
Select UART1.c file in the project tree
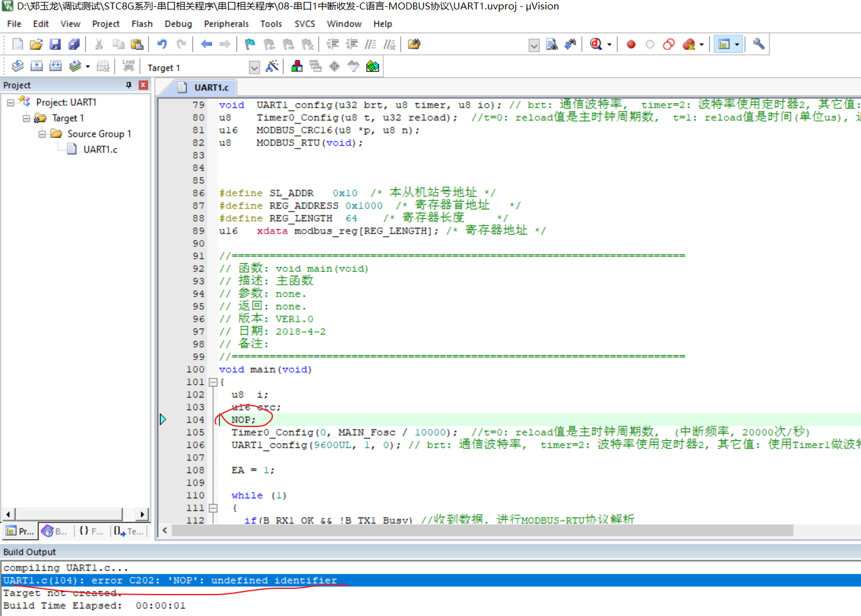point(100,149)
